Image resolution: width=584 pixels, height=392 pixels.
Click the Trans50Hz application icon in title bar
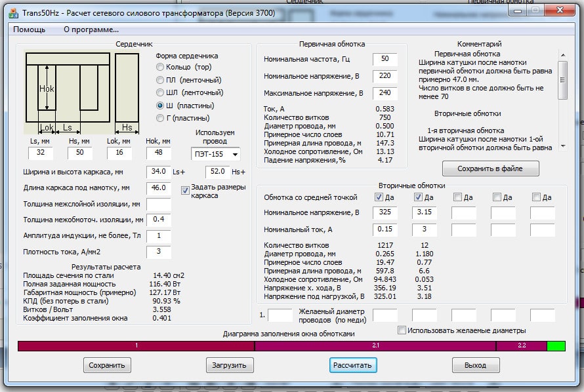pyautogui.click(x=13, y=13)
